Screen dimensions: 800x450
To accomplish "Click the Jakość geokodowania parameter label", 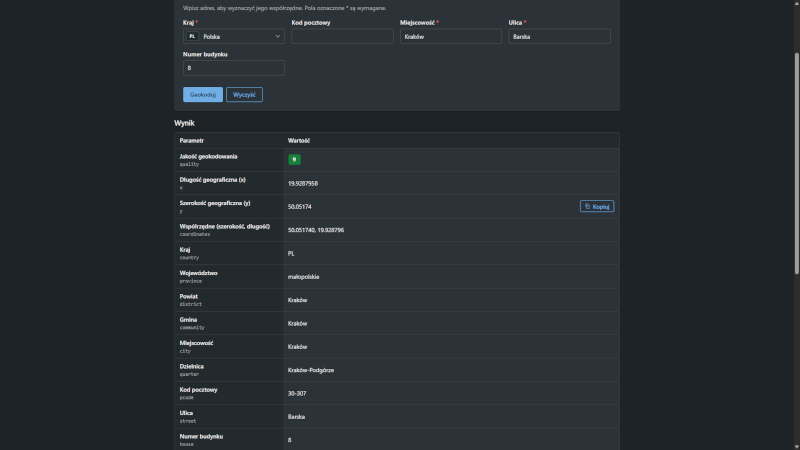I will (208, 157).
